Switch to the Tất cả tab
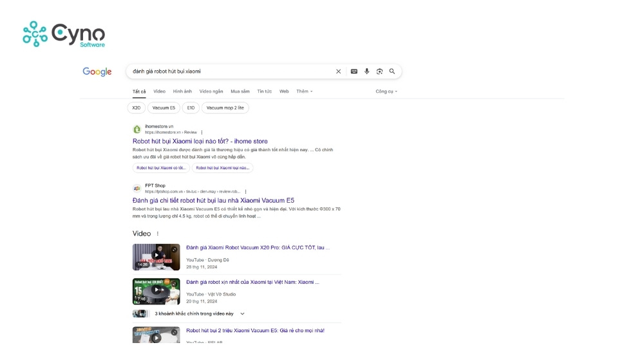Screen dimensions: 644x354 click(139, 91)
